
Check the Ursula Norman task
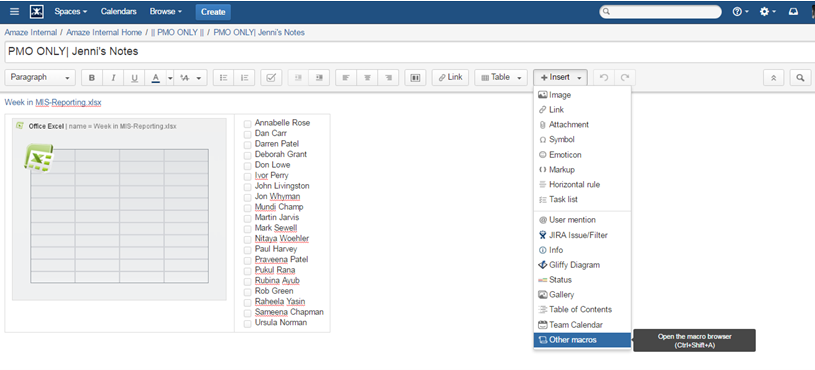(x=247, y=323)
